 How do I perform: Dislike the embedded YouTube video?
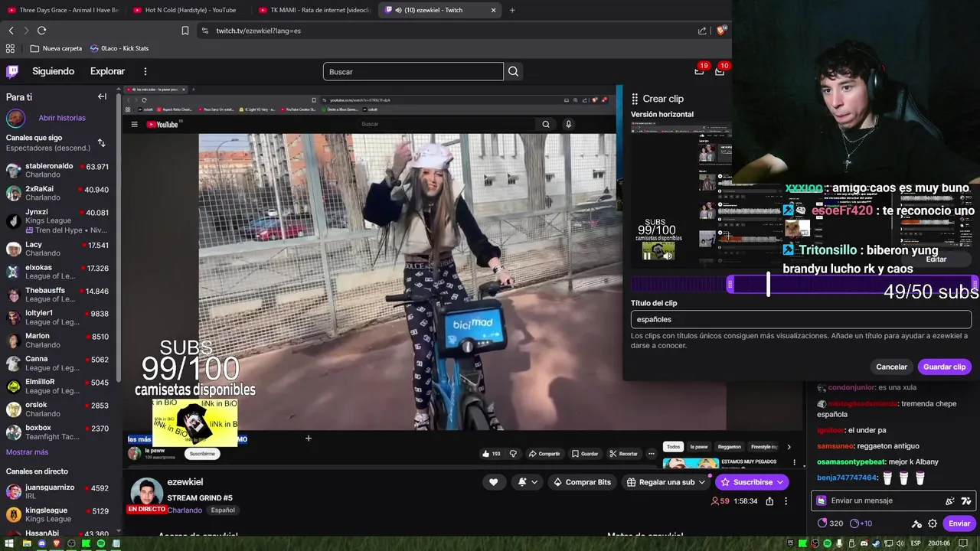[x=513, y=454]
